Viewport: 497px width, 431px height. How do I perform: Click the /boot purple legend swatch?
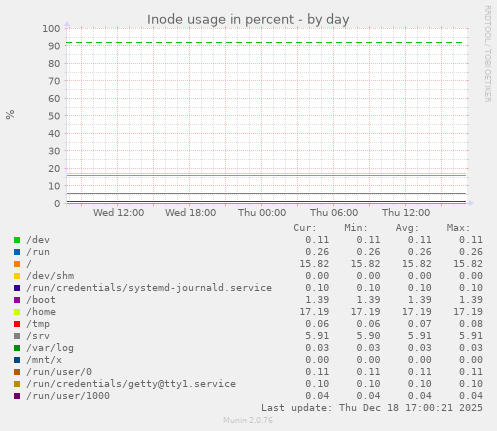click(x=17, y=300)
